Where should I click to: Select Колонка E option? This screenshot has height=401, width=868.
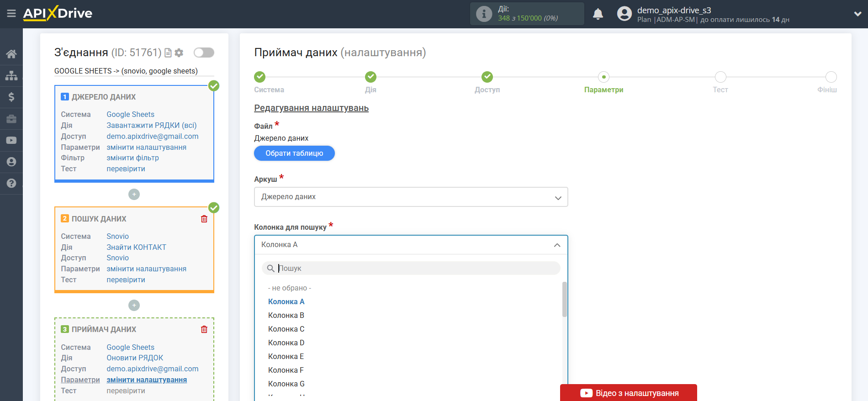click(286, 357)
